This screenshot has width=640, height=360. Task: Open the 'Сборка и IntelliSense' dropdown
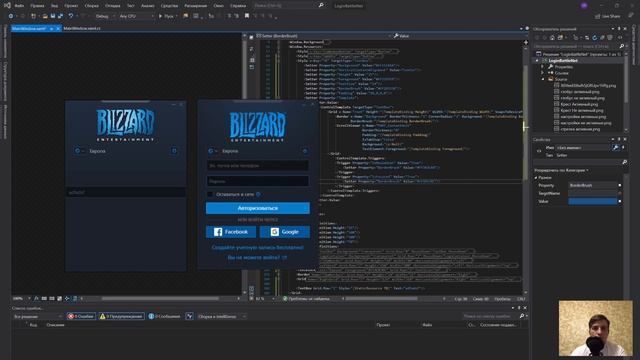tap(222, 316)
